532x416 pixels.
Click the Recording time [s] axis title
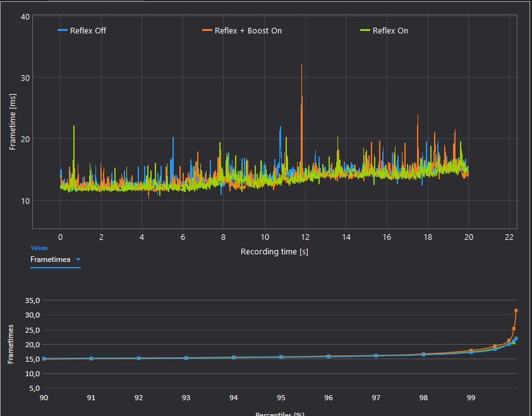pyautogui.click(x=274, y=252)
